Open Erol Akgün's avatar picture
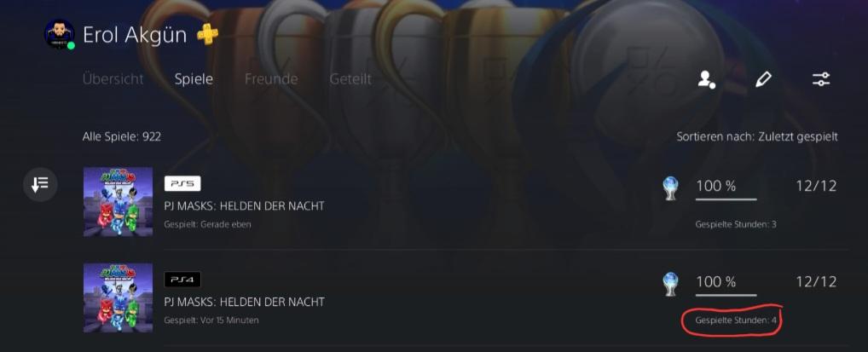This screenshot has height=352, width=868. coord(59,34)
